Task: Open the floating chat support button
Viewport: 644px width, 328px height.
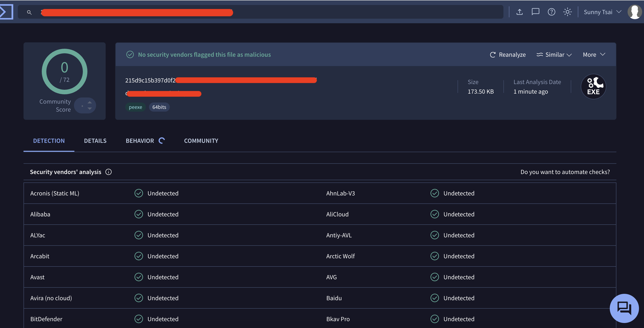Action: [x=624, y=308]
